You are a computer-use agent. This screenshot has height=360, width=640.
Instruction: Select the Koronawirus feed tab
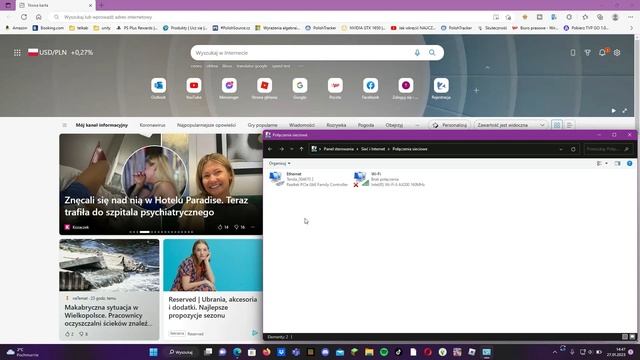tap(152, 125)
